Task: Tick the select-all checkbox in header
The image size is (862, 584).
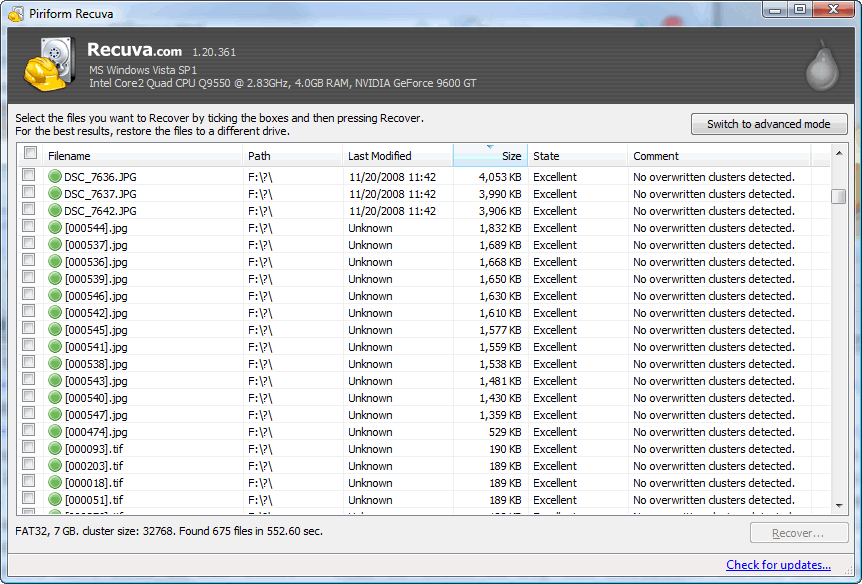Action: click(x=30, y=153)
